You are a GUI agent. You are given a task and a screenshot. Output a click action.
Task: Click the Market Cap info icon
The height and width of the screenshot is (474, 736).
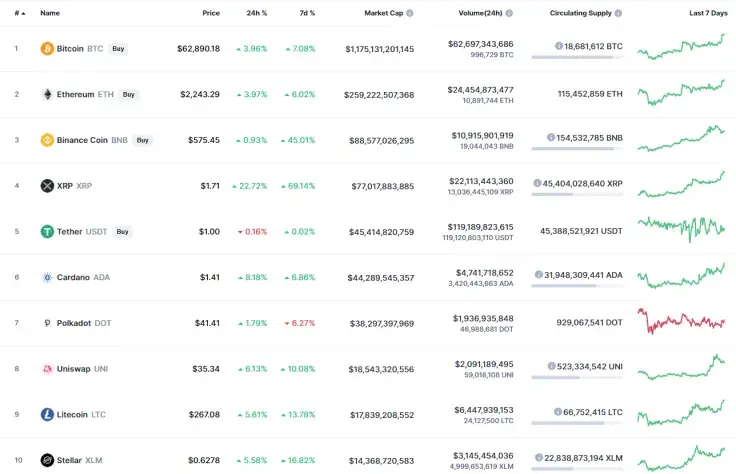pos(409,13)
